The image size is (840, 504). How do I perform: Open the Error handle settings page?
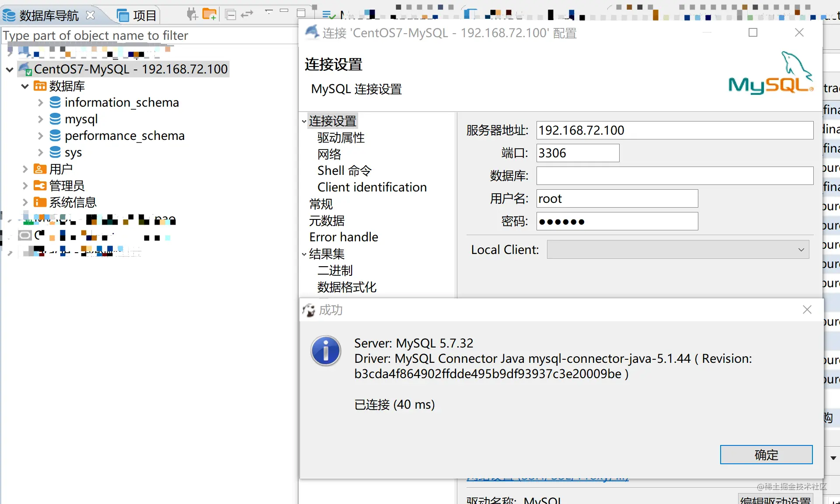point(344,237)
